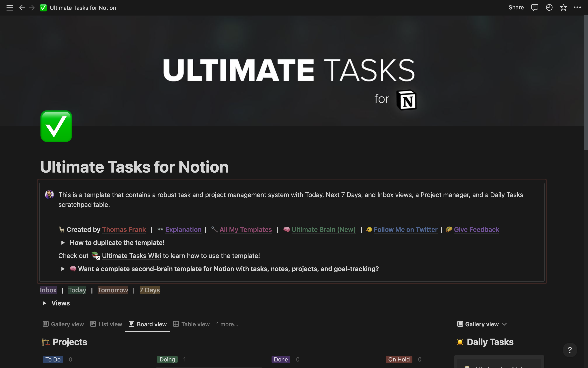Viewport: 588px width, 368px height.
Task: Select the Board view tab
Action: click(147, 324)
